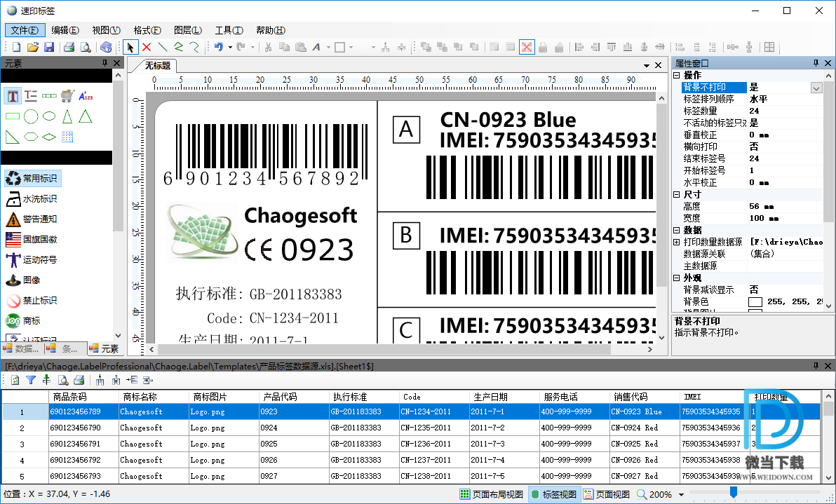836x504 pixels.
Task: Switch to 页面布局视图
Action: point(492,494)
